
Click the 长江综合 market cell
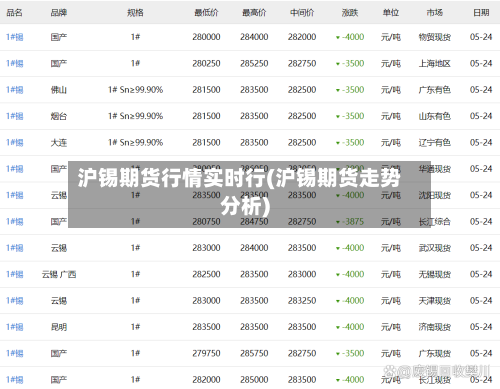(435, 222)
